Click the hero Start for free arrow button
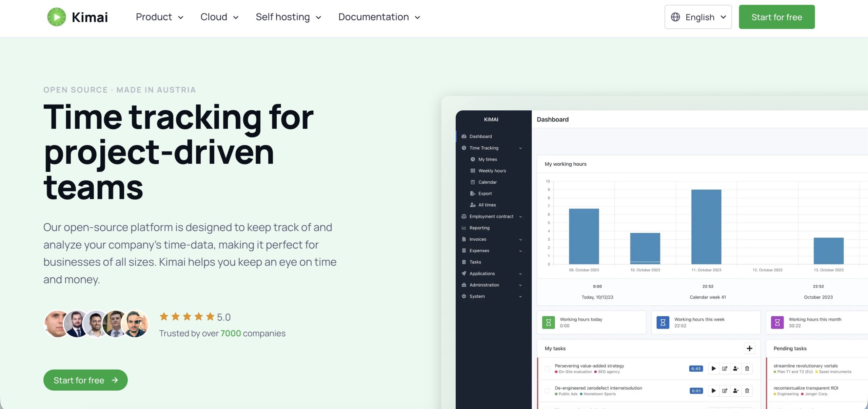Viewport: 868px width, 409px height. click(85, 380)
